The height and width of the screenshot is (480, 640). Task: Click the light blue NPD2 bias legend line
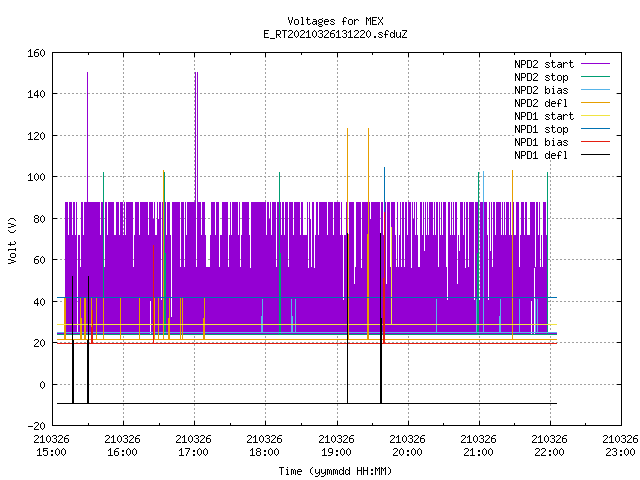595,90
